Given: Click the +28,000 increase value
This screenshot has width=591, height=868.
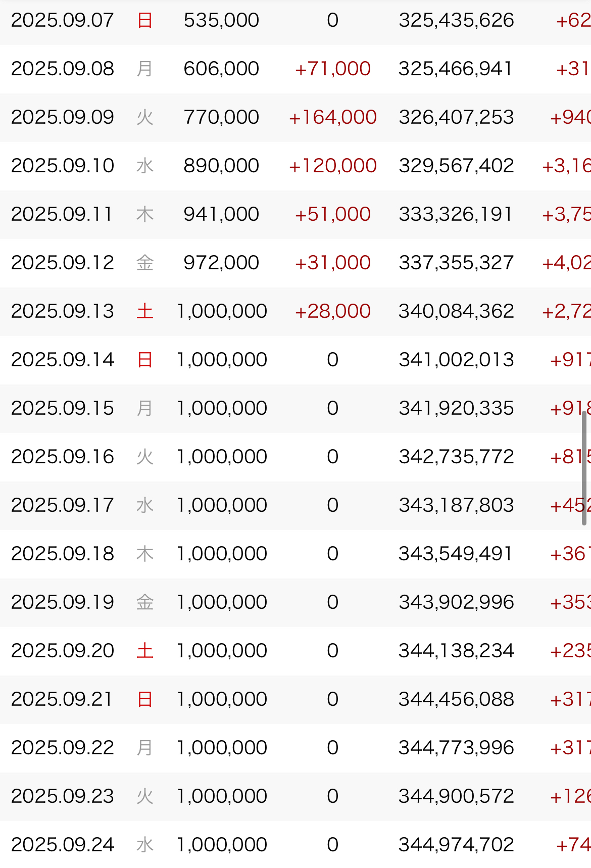Looking at the screenshot, I should [x=332, y=311].
